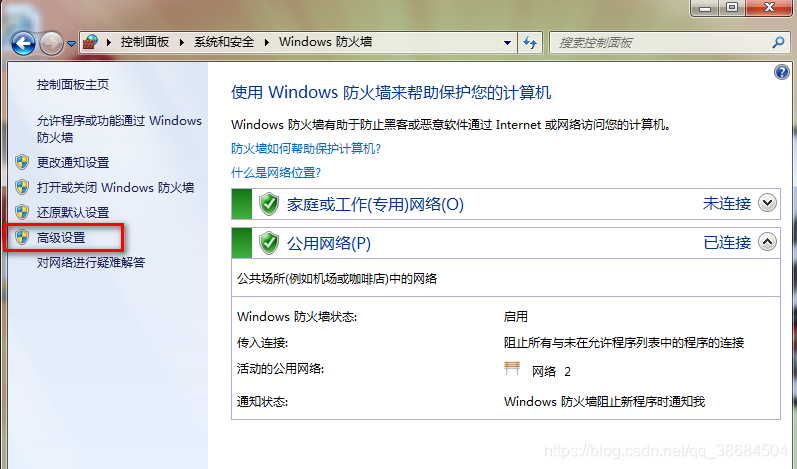Open 什么是网络位置? help link
The width and height of the screenshot is (797, 469).
point(275,173)
